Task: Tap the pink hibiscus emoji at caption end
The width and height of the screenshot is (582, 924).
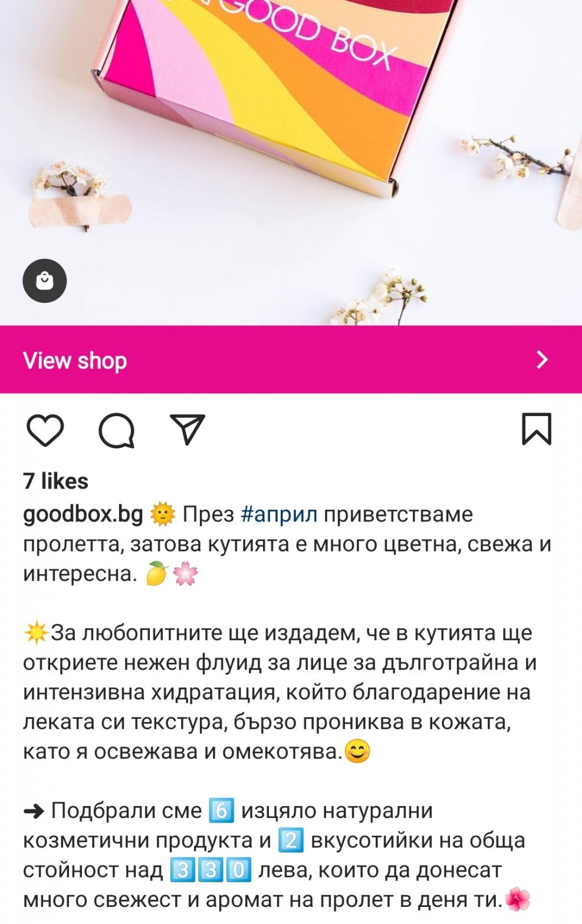Action: [518, 900]
